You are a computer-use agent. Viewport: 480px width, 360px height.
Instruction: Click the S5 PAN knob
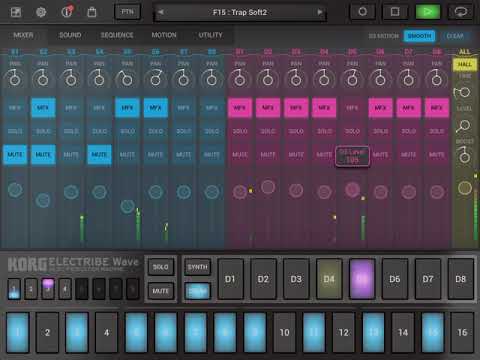pos(127,78)
